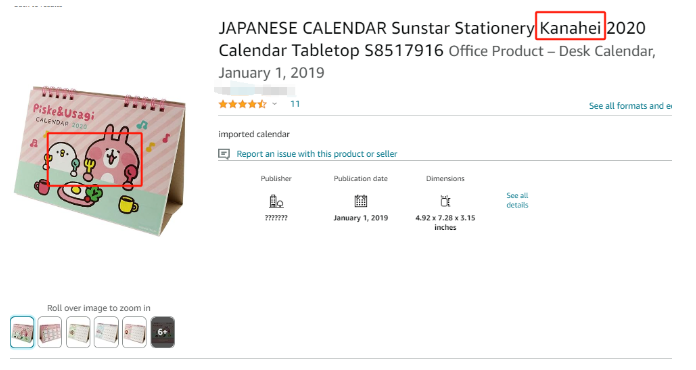Select the third calendar thumbnail
The width and height of the screenshot is (696, 370).
coord(78,332)
